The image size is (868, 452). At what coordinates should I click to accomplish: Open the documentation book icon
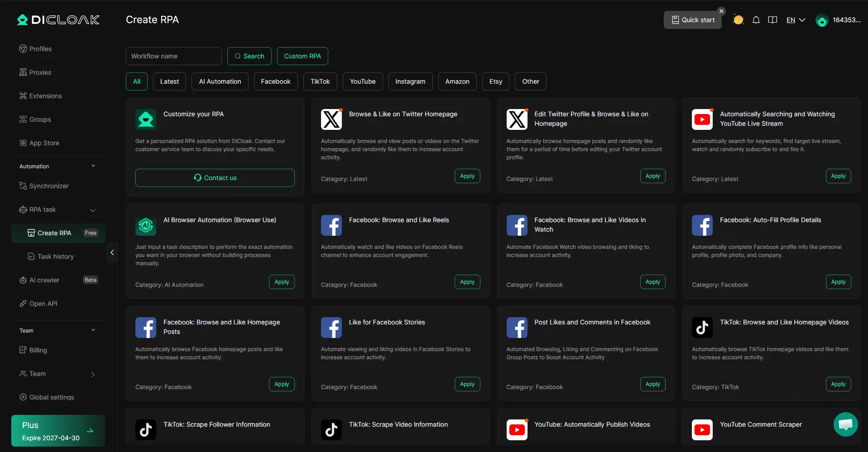(772, 20)
